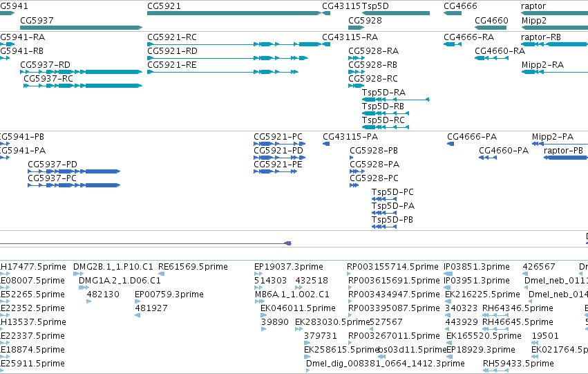Click the MB6A.1_1.O02.C1 label
The height and width of the screenshot is (374, 588).
point(292,294)
